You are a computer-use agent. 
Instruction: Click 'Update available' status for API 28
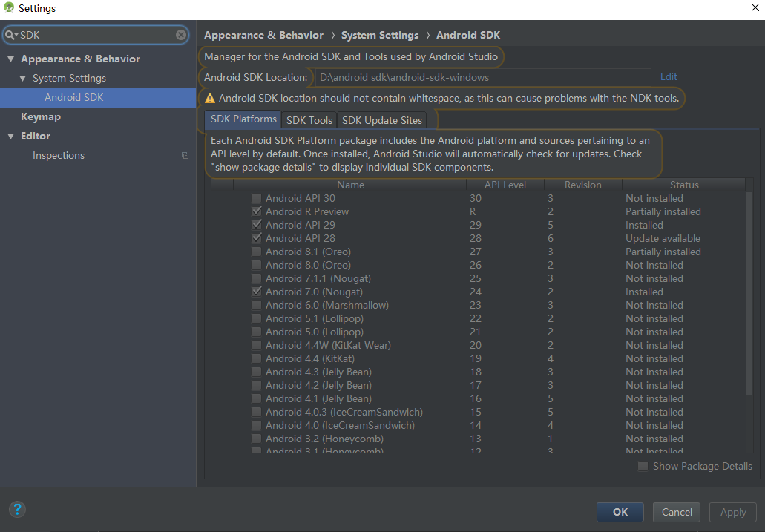663,239
